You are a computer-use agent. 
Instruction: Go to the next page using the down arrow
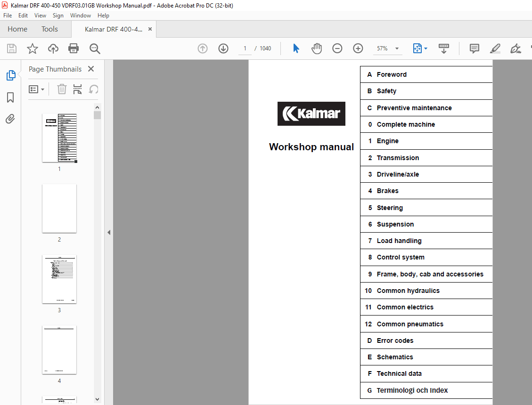pos(223,49)
